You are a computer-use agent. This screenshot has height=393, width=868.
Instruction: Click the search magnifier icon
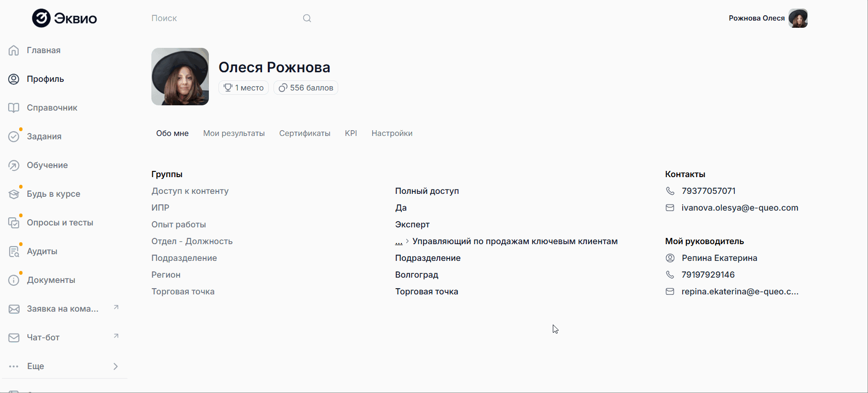tap(307, 18)
